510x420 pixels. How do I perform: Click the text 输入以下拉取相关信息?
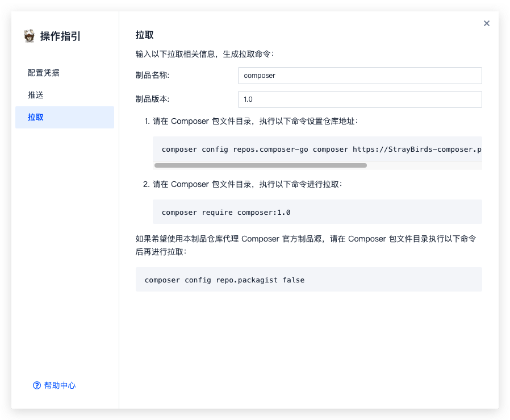tap(175, 54)
